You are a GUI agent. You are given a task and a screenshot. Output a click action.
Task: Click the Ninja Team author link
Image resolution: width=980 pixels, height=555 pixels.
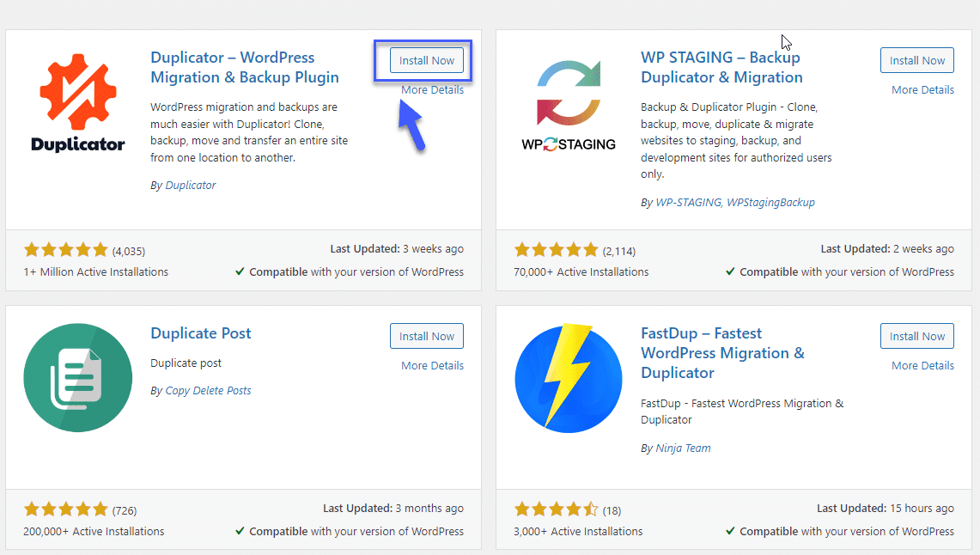[684, 448]
